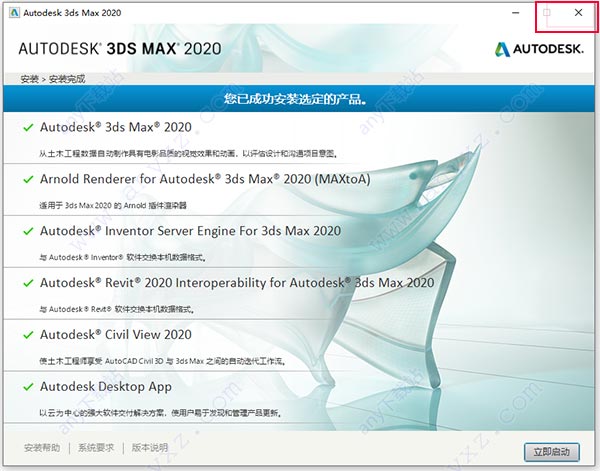Click the description line under Inventor Server Engine
The width and height of the screenshot is (600, 471).
pyautogui.click(x=123, y=258)
